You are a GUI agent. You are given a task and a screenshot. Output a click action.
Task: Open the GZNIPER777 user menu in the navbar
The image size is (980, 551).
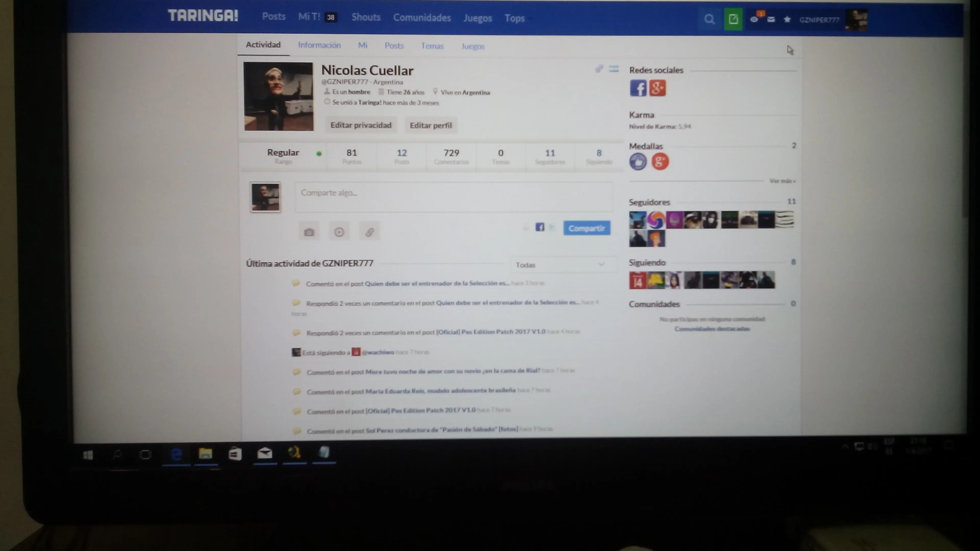(x=819, y=20)
